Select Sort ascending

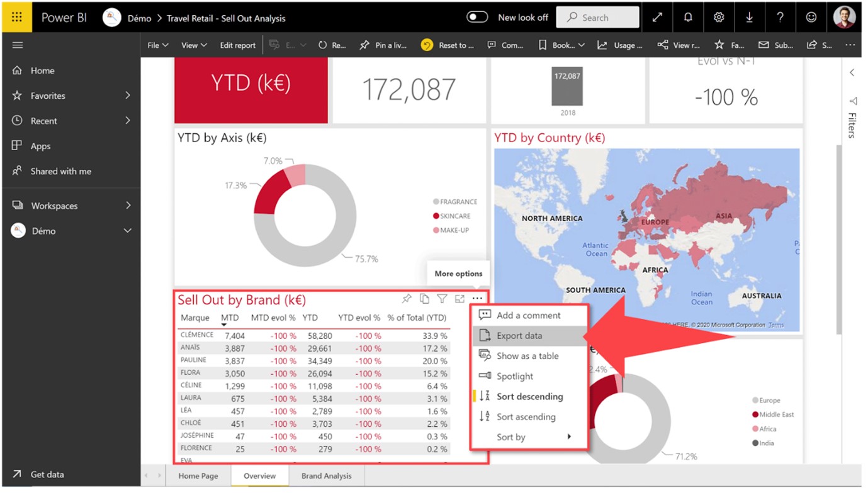coord(526,416)
